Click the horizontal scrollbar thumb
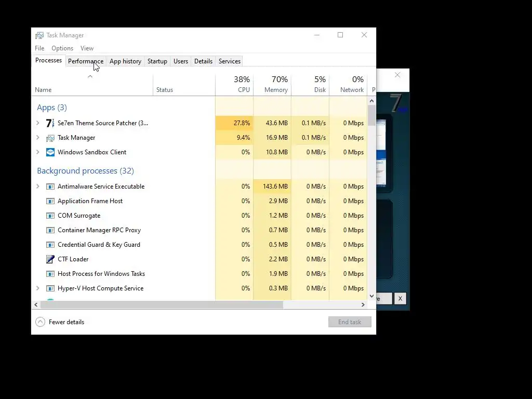This screenshot has width=532, height=399. pos(162,304)
